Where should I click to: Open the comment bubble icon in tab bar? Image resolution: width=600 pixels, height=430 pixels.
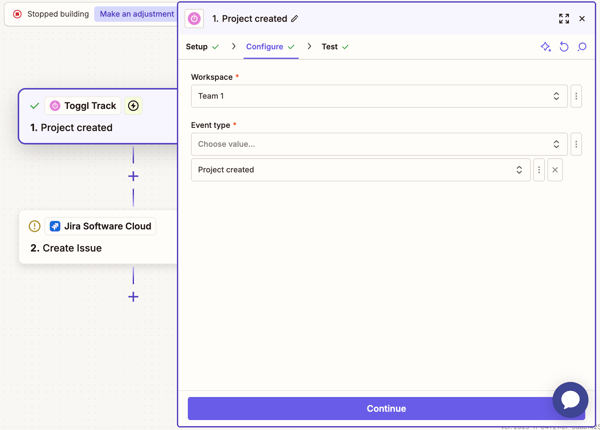pyautogui.click(x=582, y=47)
